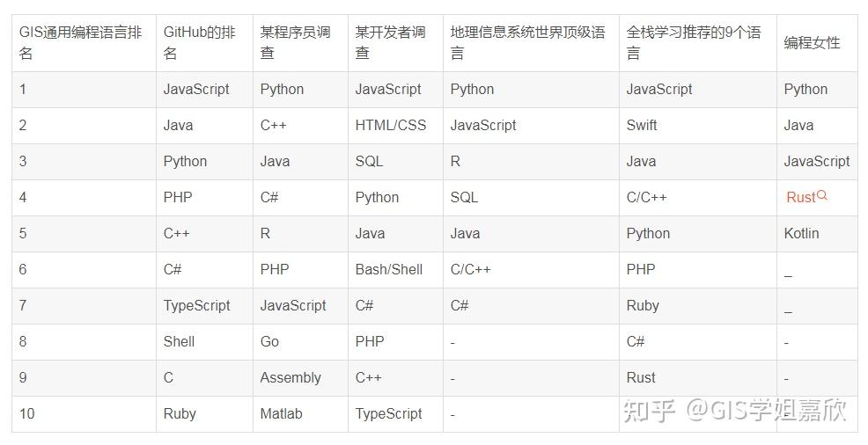
Task: Click the 知乎 @GIS学姐嘉欣 watermark
Action: (x=734, y=411)
